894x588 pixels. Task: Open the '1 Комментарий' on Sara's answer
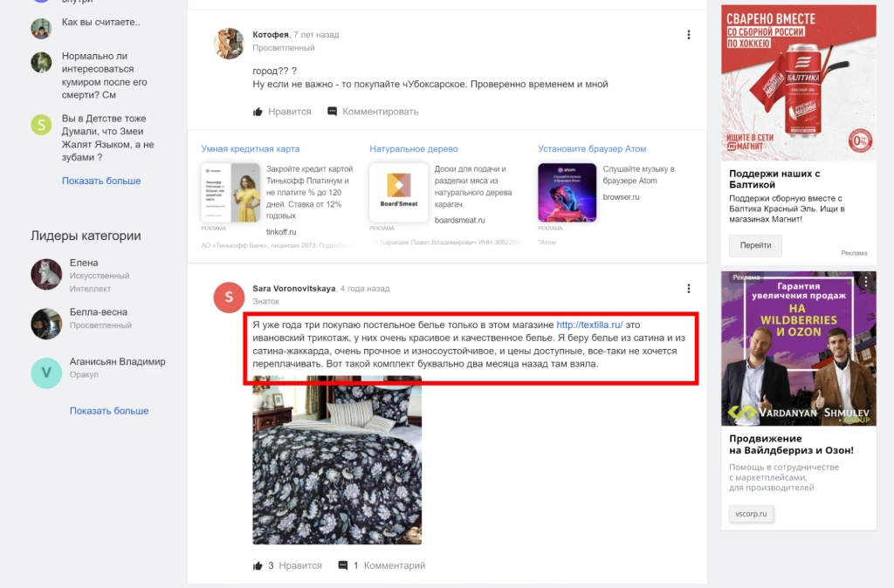389,566
